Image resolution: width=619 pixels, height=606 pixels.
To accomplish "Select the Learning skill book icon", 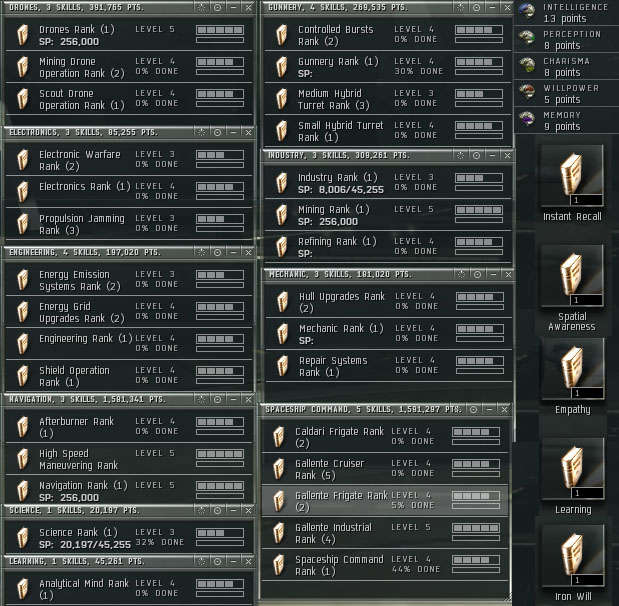I will (572, 468).
